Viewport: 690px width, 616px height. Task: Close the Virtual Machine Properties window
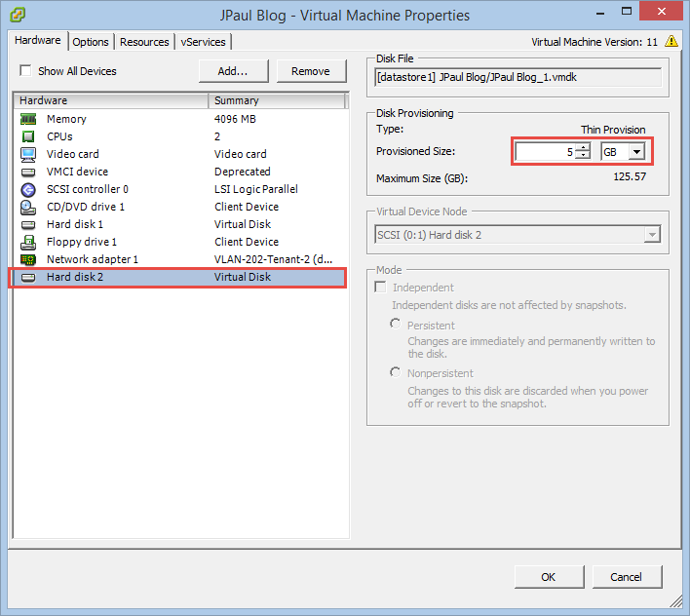tap(662, 12)
